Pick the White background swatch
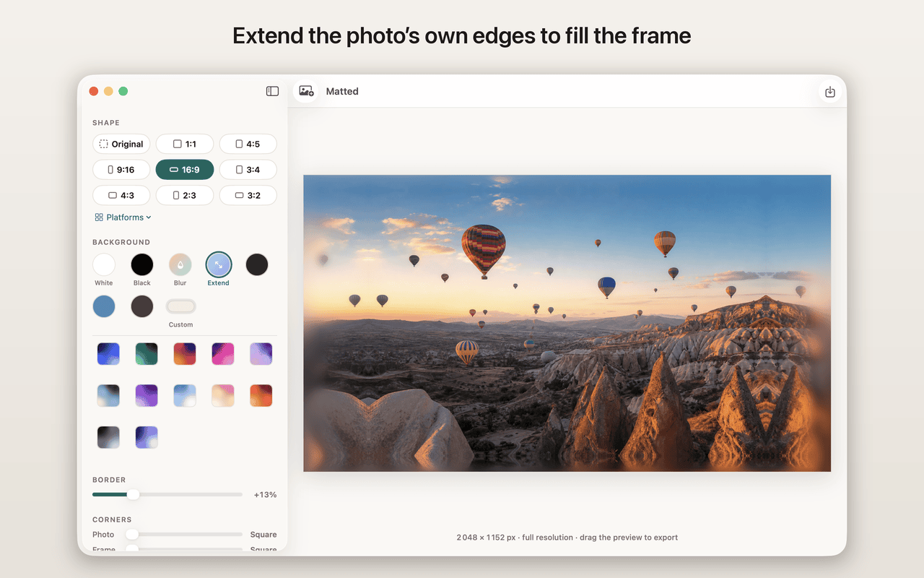This screenshot has height=578, width=924. coord(104,264)
